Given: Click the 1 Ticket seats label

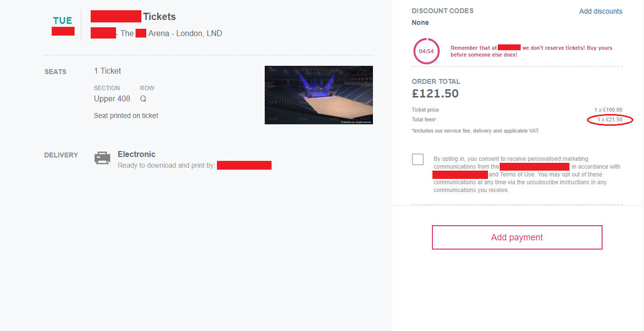Looking at the screenshot, I should tap(108, 71).
